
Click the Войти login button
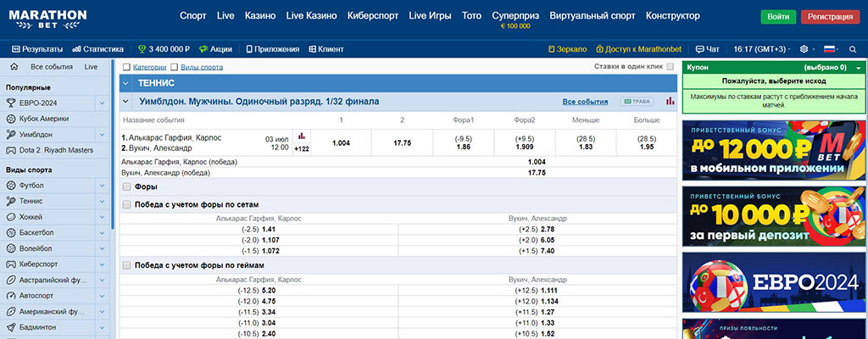pyautogui.click(x=778, y=17)
